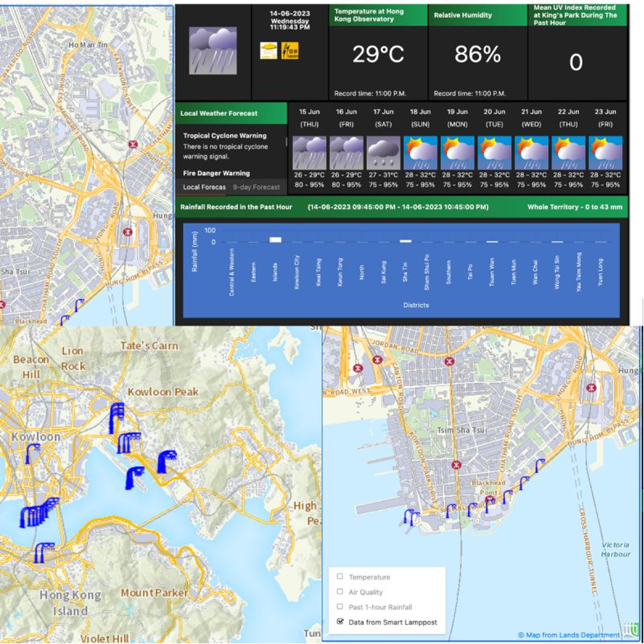
Task: Click the '27 - 31°C' forecast temperature
Action: tap(383, 175)
